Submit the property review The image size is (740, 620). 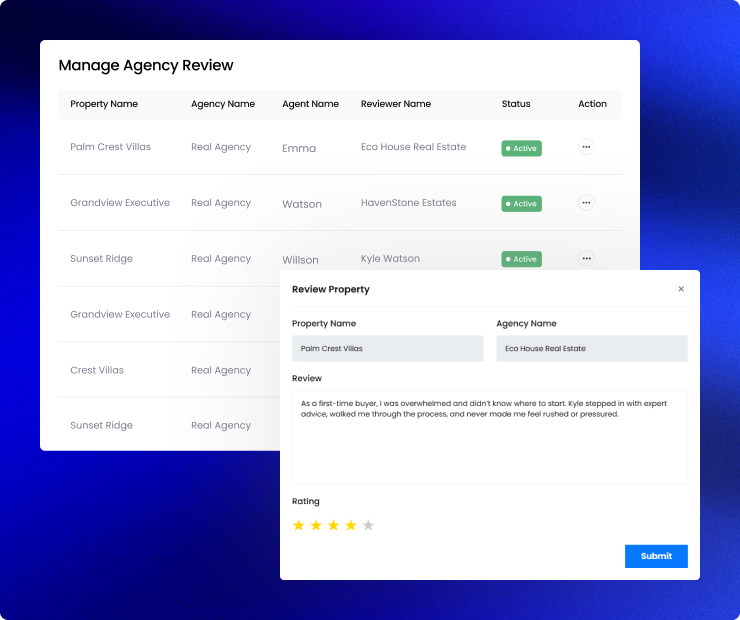pyautogui.click(x=656, y=556)
